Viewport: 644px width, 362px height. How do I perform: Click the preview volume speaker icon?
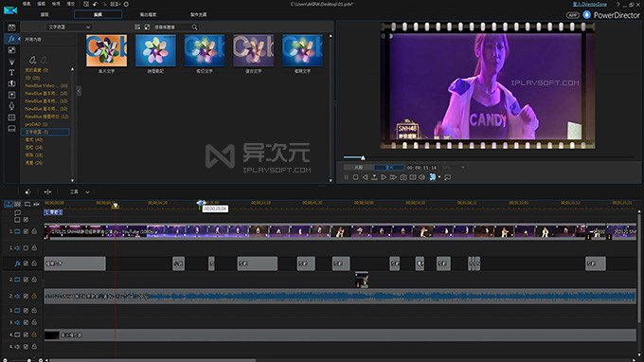coord(421,177)
